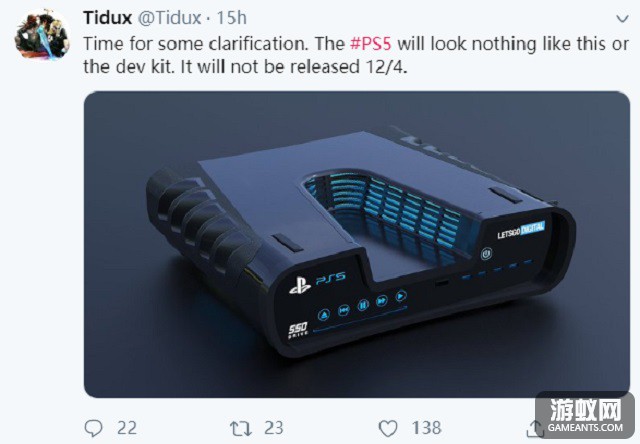Viewport: 640px width, 444px height.
Task: Click the Tidux display name
Action: pos(107,18)
